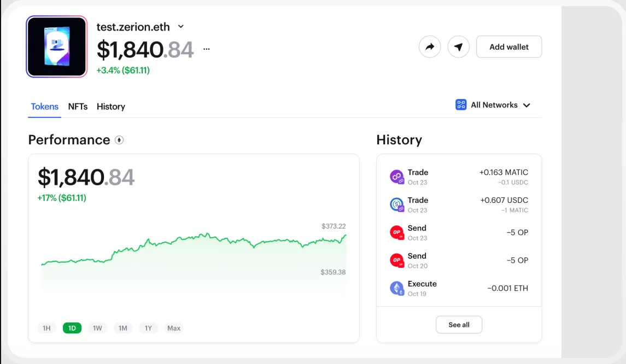Click the send paper-plane icon button
The height and width of the screenshot is (364, 626).
[458, 46]
